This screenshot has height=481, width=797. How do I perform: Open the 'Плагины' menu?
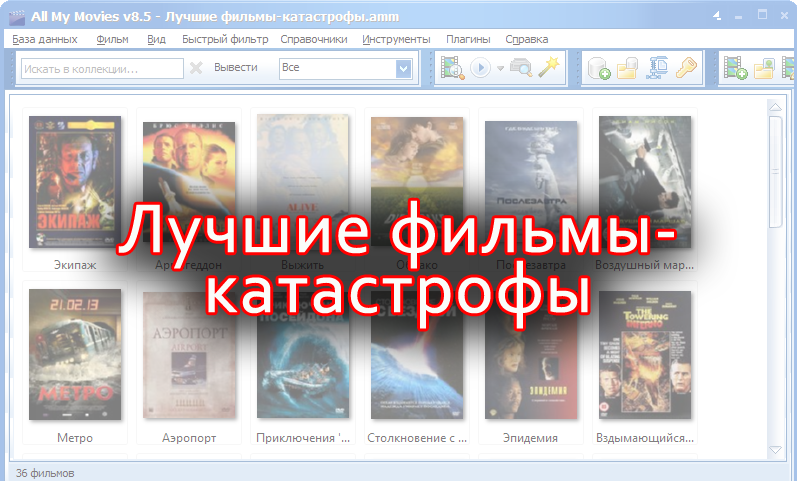(468, 39)
